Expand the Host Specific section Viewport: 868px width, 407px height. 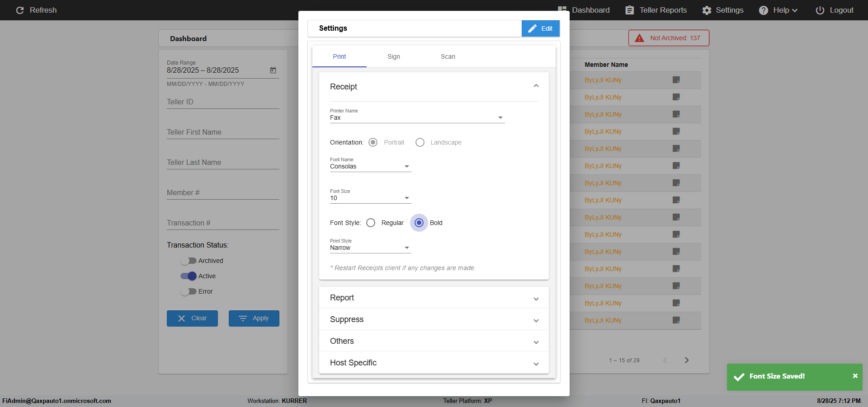click(434, 363)
